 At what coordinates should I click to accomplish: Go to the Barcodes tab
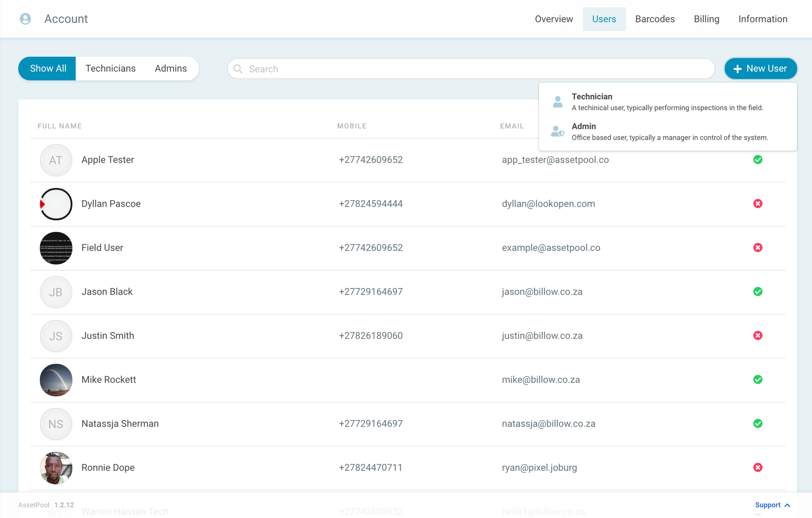click(655, 19)
